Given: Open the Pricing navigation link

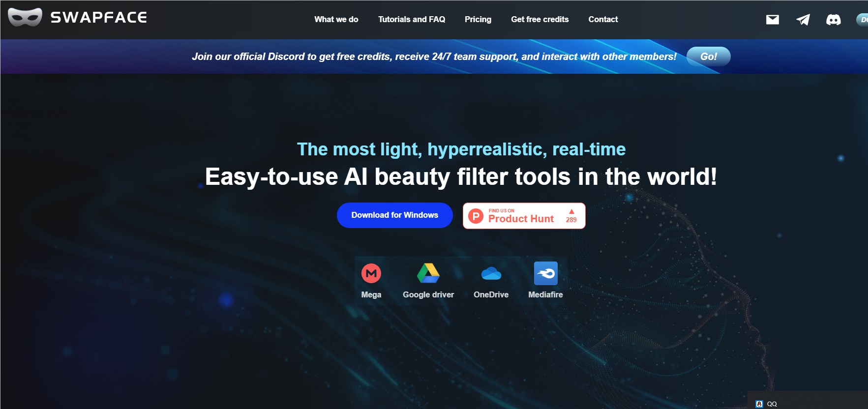Looking at the screenshot, I should click(x=478, y=20).
